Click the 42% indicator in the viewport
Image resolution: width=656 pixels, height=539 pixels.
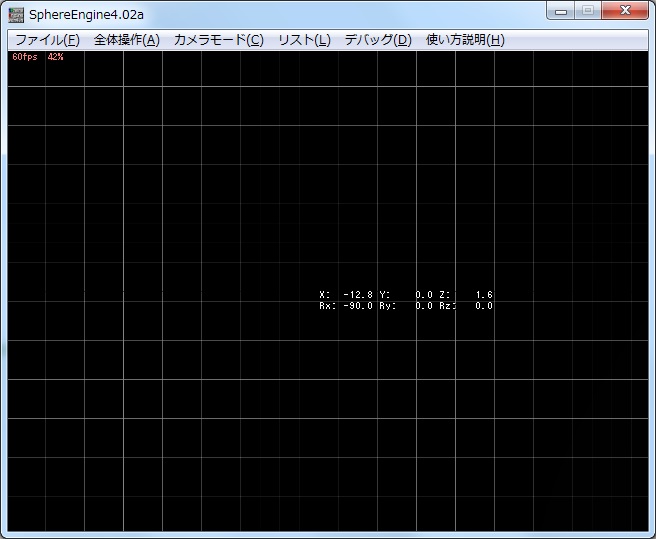coord(55,57)
